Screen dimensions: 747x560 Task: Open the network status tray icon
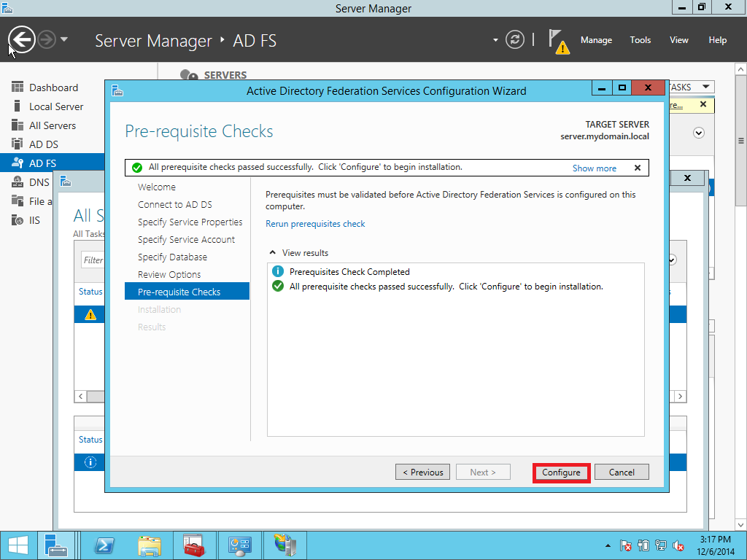[x=661, y=545]
